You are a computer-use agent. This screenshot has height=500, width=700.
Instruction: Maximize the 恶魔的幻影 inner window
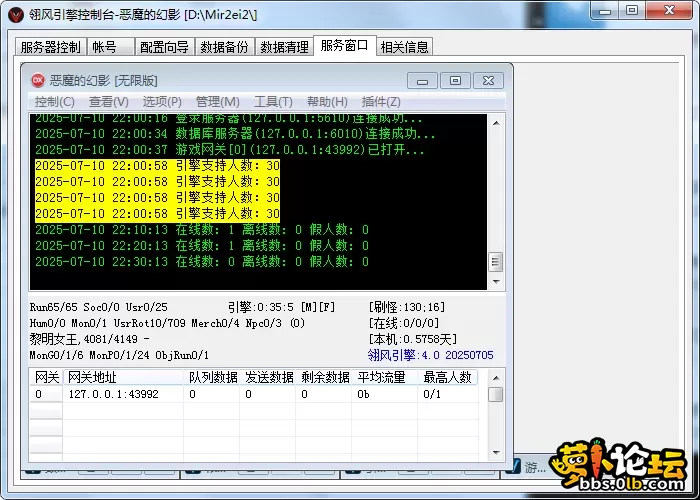455,81
